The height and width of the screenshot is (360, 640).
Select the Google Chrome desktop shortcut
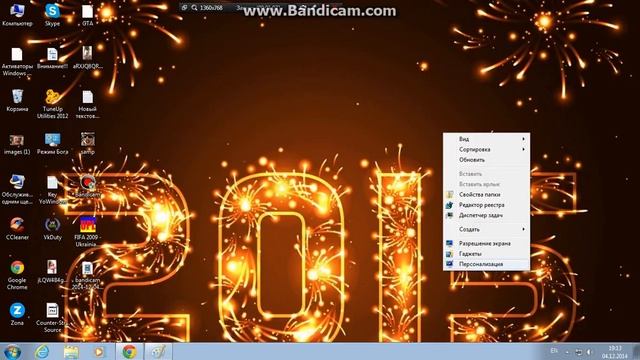tap(17, 276)
